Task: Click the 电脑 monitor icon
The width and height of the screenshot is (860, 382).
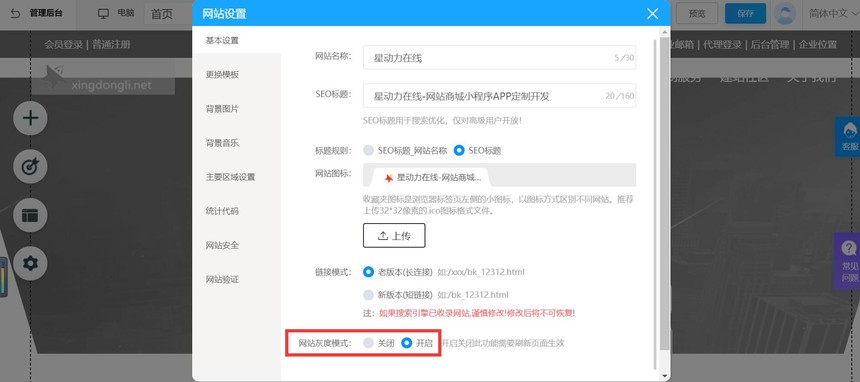Action: pos(104,14)
